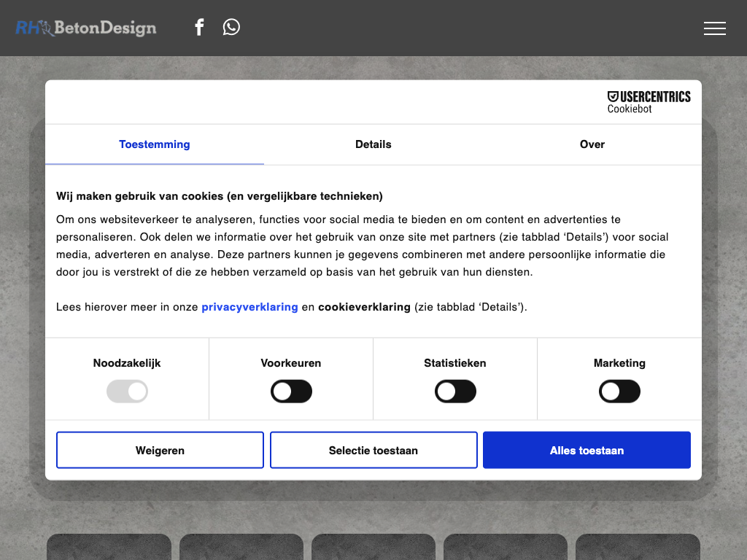This screenshot has width=747, height=560.
Task: Accept all with Alles toestaan
Action: 587,451
